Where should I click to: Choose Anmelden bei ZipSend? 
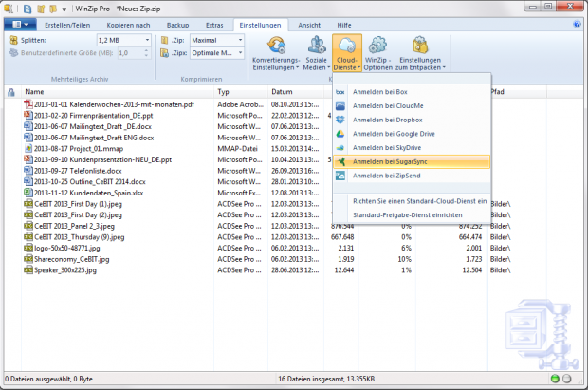pyautogui.click(x=412, y=176)
